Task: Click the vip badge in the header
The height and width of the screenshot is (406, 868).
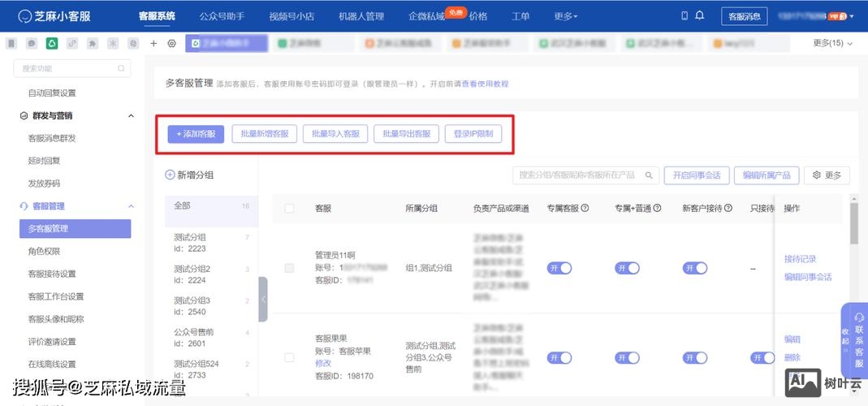Action: [838, 16]
